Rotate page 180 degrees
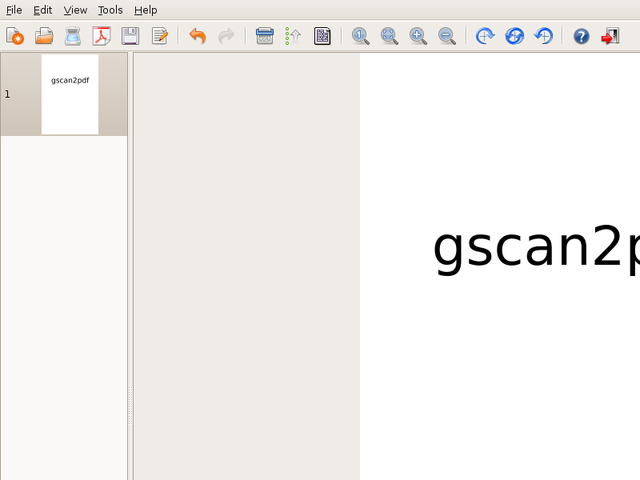The image size is (640, 480). (x=514, y=36)
